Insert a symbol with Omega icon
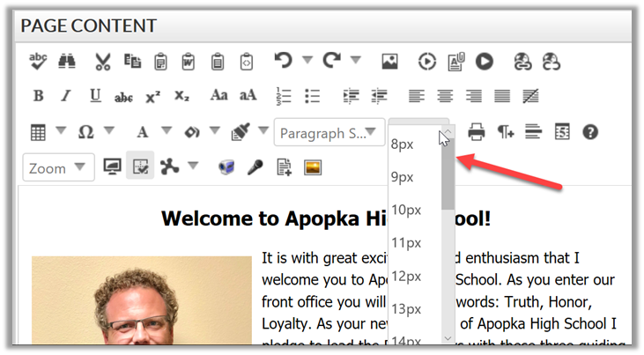Viewport: 644px width, 355px height. point(86,132)
